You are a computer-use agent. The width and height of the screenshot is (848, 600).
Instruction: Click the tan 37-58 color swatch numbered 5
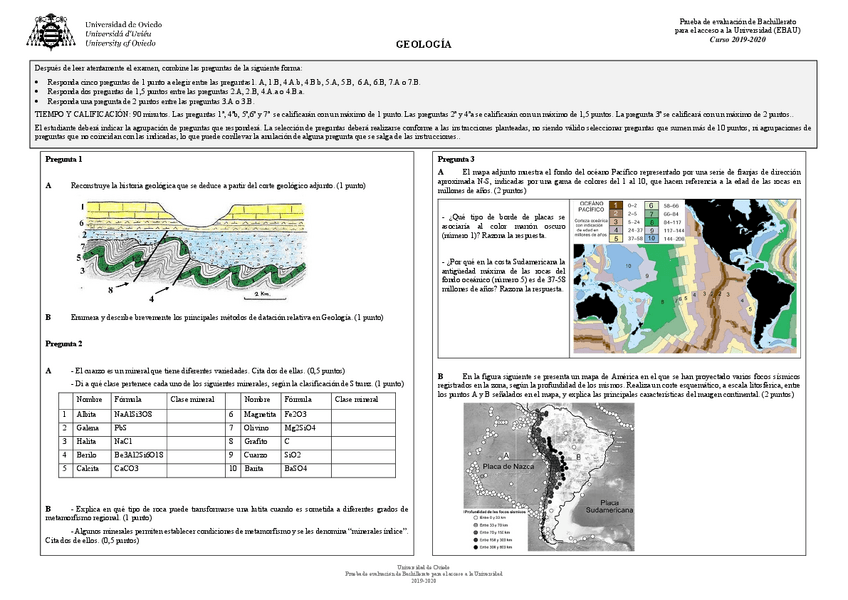coord(615,238)
